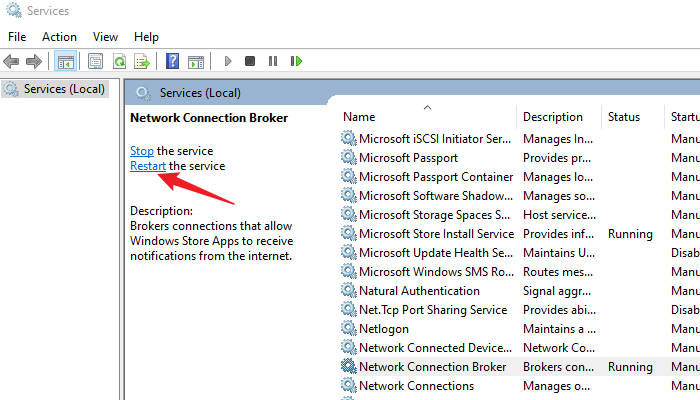Click the Stop the service link
Screen dimensions: 700x400
point(142,151)
